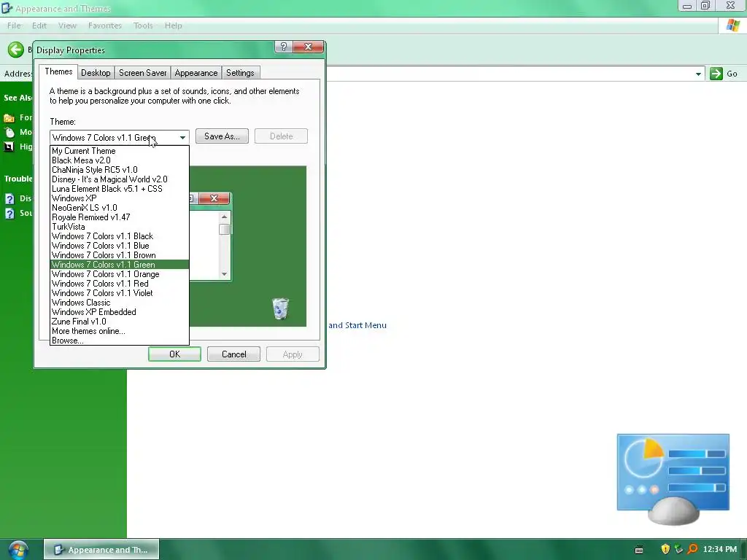Screen dimensions: 747x560
Task: Click the green Go arrow icon
Action: point(716,74)
